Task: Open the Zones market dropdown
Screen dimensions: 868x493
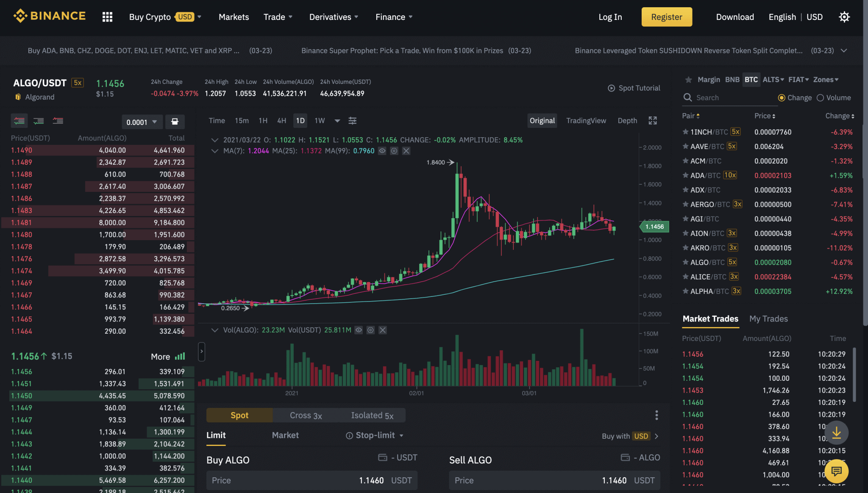Action: (826, 80)
